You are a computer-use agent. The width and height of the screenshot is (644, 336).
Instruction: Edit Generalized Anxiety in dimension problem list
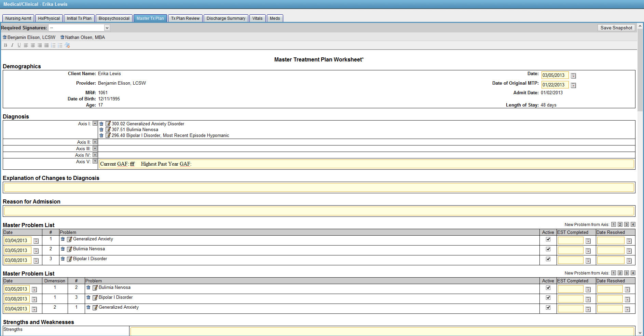pyautogui.click(x=95, y=307)
